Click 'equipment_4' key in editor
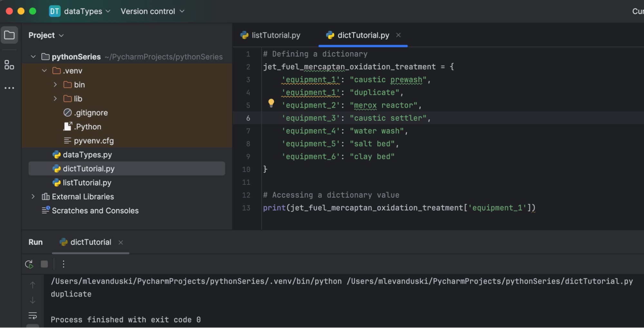 pyautogui.click(x=311, y=131)
